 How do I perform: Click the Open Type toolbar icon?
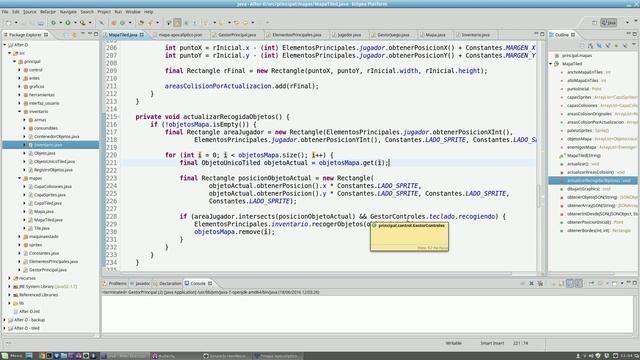pos(141,23)
